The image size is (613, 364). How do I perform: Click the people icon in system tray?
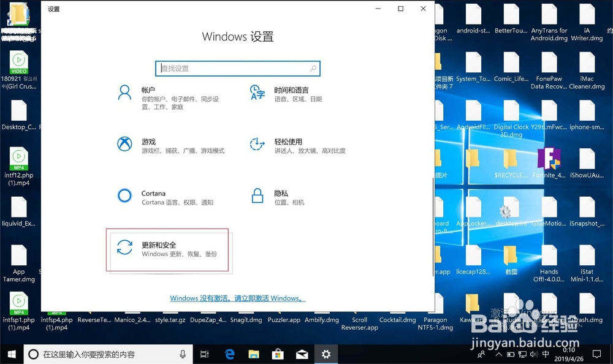[481, 354]
